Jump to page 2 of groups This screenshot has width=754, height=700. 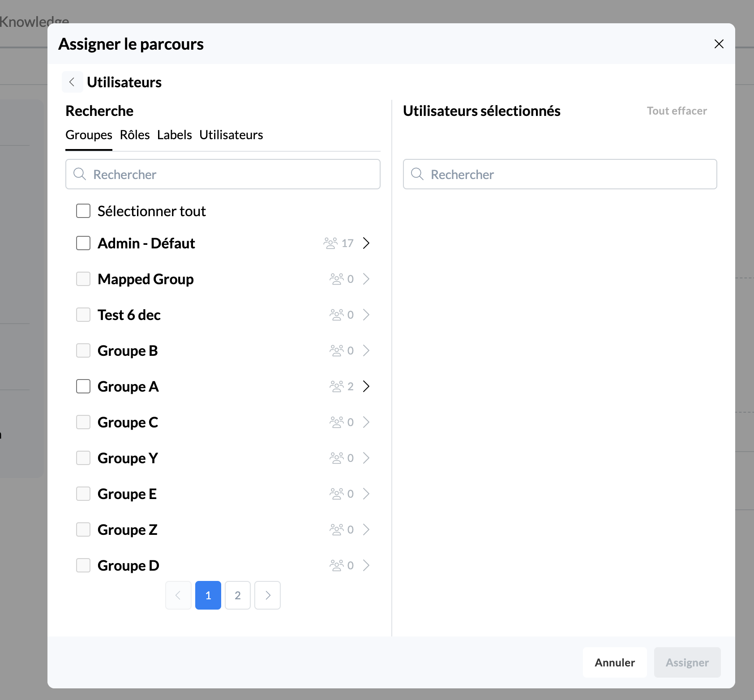[x=238, y=595]
